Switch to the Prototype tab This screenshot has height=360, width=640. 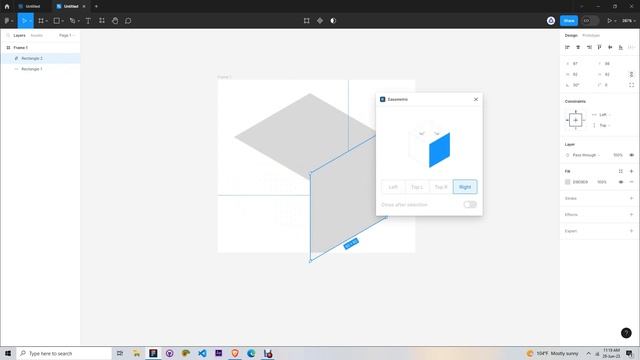(x=591, y=36)
